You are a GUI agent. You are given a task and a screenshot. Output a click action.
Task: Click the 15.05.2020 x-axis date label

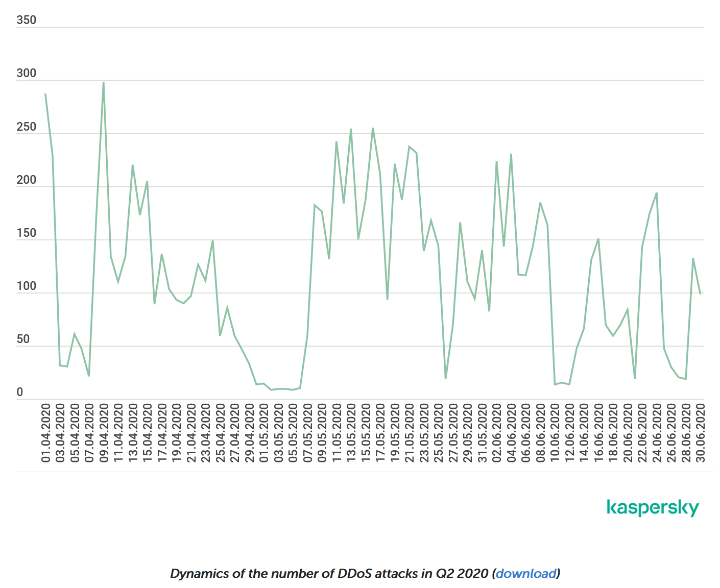[366, 433]
